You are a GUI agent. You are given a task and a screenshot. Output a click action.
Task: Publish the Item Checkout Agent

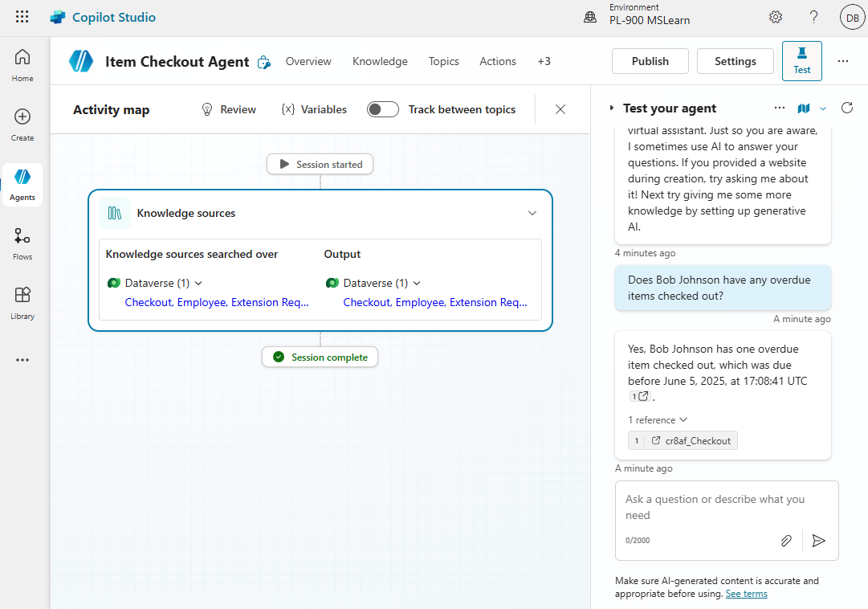coord(650,60)
